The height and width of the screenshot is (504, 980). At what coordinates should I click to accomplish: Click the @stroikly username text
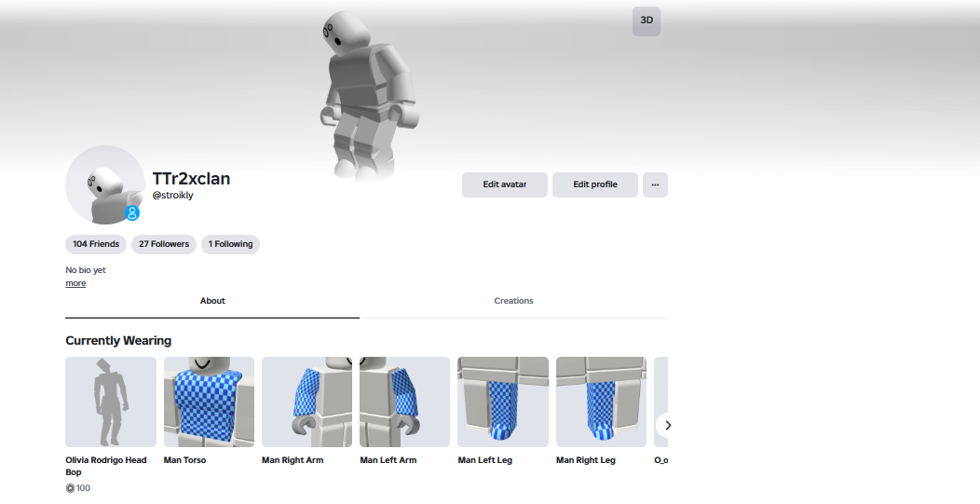click(x=173, y=195)
